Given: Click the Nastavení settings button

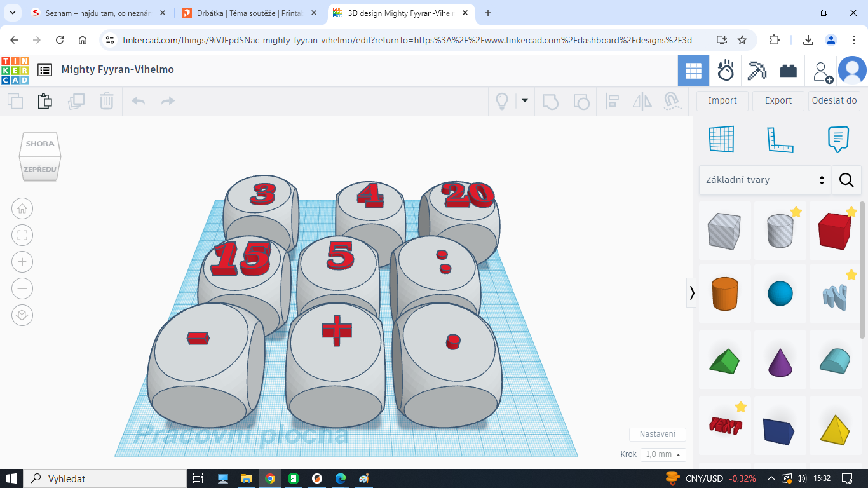Looking at the screenshot, I should pos(658,434).
